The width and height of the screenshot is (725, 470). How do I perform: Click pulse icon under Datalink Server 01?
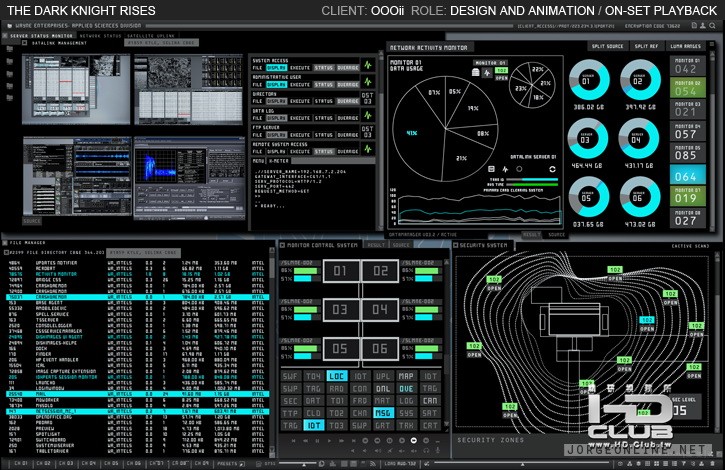tap(505, 169)
